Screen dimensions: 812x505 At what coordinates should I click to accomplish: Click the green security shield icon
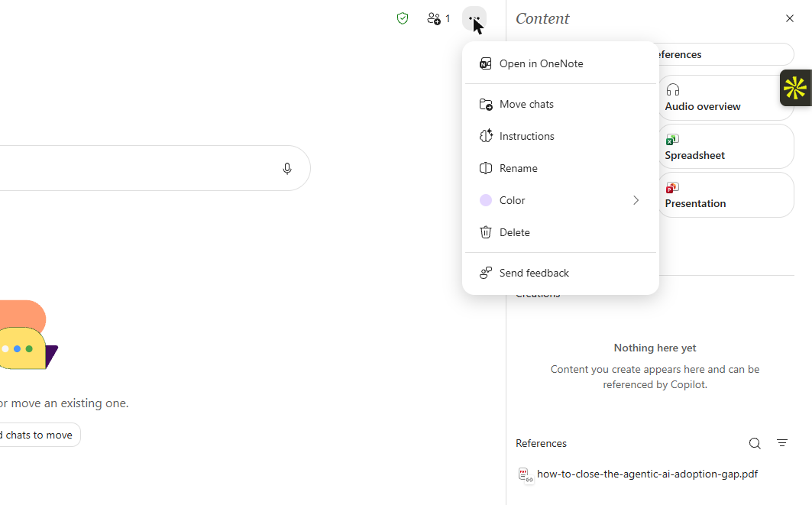pos(403,18)
